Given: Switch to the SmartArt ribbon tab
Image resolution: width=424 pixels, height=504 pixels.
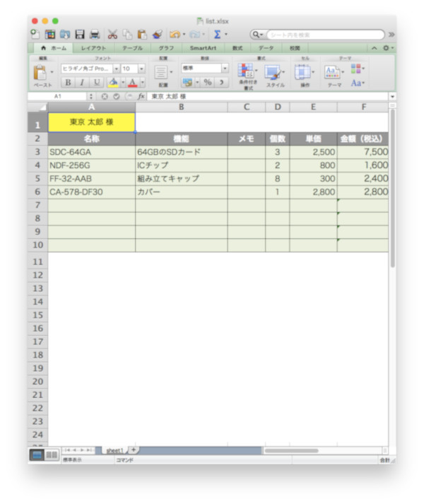Looking at the screenshot, I should coord(203,48).
